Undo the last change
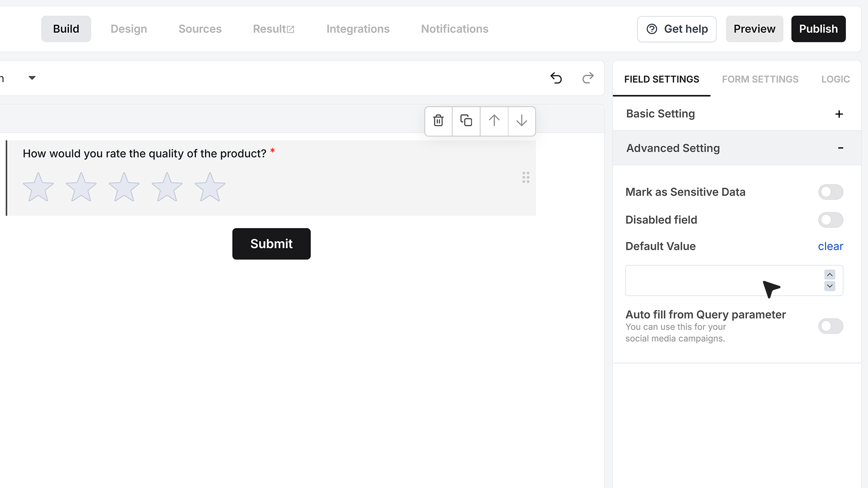868x488 pixels. [x=556, y=78]
